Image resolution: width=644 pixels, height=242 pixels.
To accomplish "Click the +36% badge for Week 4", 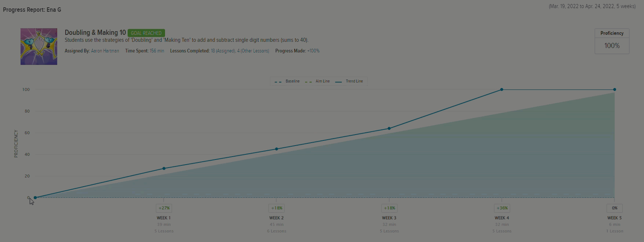I will point(502,208).
